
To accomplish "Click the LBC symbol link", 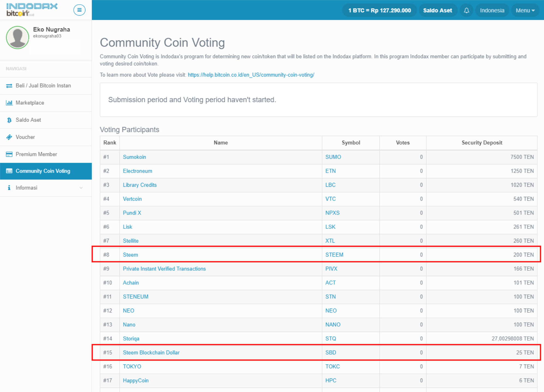I will [x=330, y=185].
